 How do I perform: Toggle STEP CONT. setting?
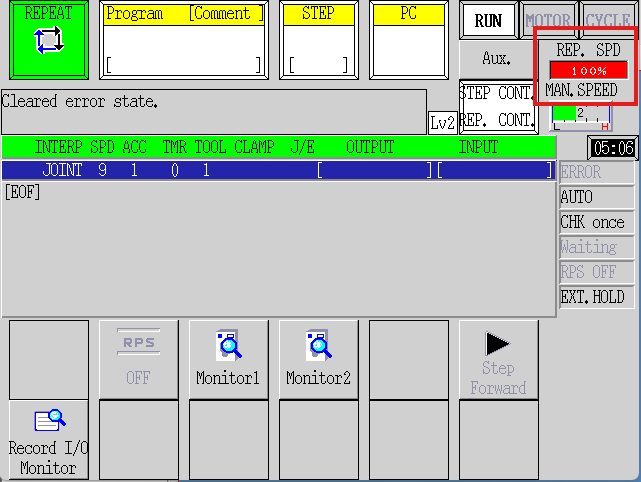coord(496,93)
